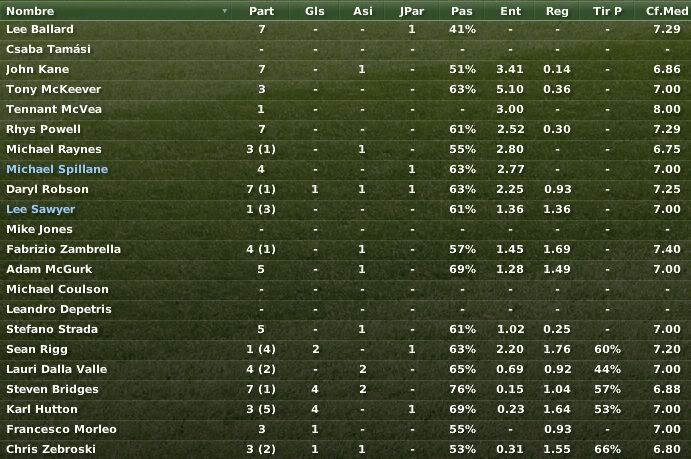
Task: Sort by the Reg column header
Action: tap(557, 11)
